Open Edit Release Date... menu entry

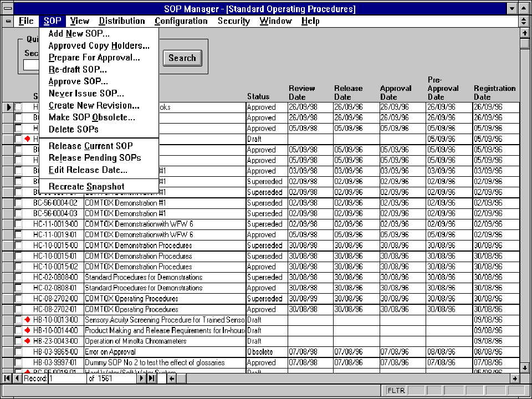tap(99, 170)
